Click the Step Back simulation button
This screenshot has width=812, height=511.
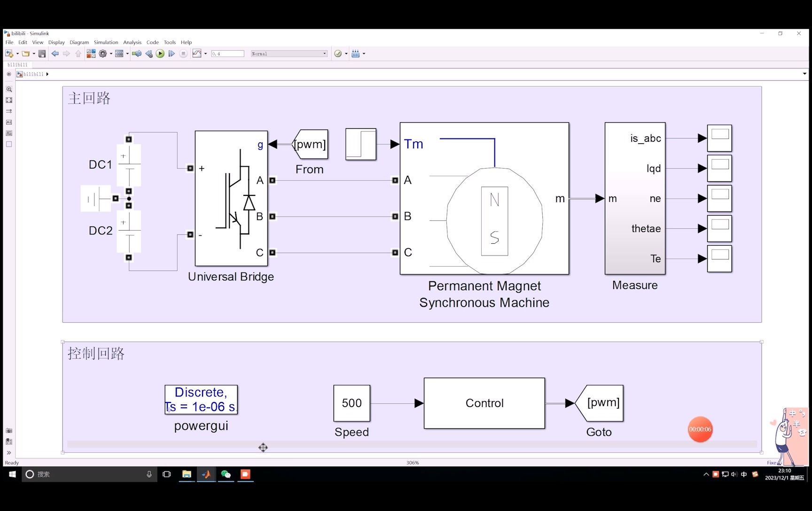tap(149, 54)
